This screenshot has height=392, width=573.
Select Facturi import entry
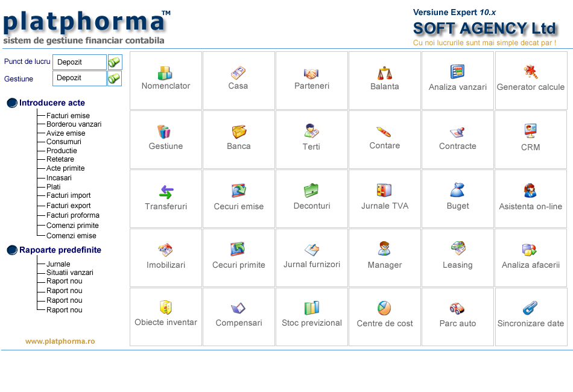(x=68, y=195)
